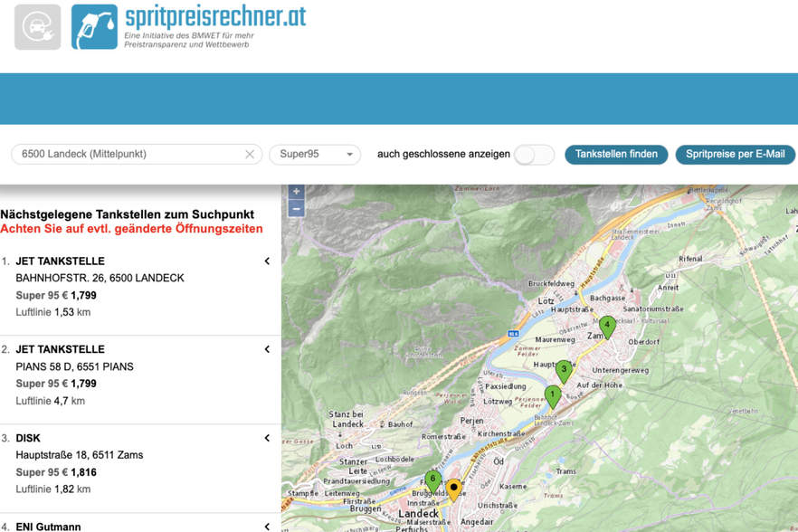This screenshot has height=532, width=798.
Task: Expand first JET TANKSTELLE Bahnhofstr. entry
Action: (267, 261)
